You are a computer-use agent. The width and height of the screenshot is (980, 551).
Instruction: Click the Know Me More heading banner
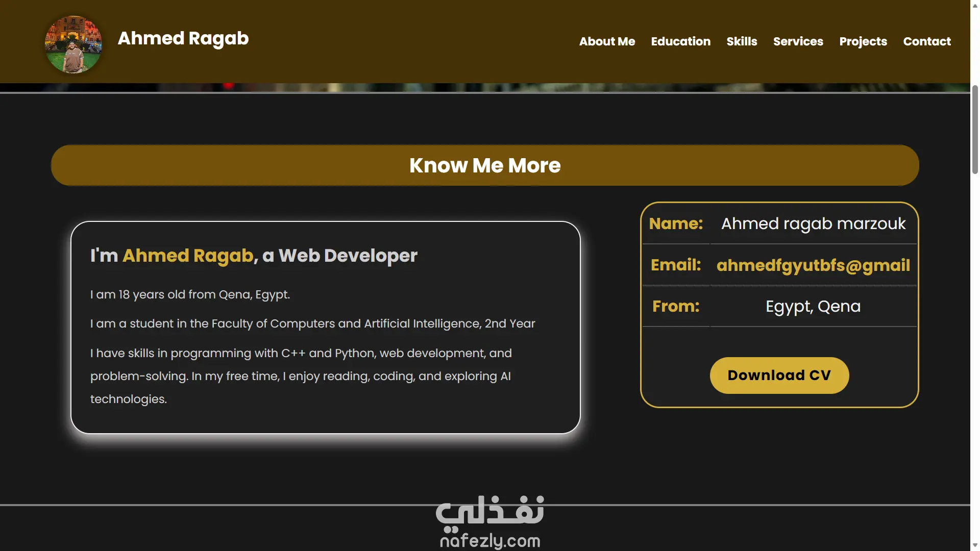[484, 165]
